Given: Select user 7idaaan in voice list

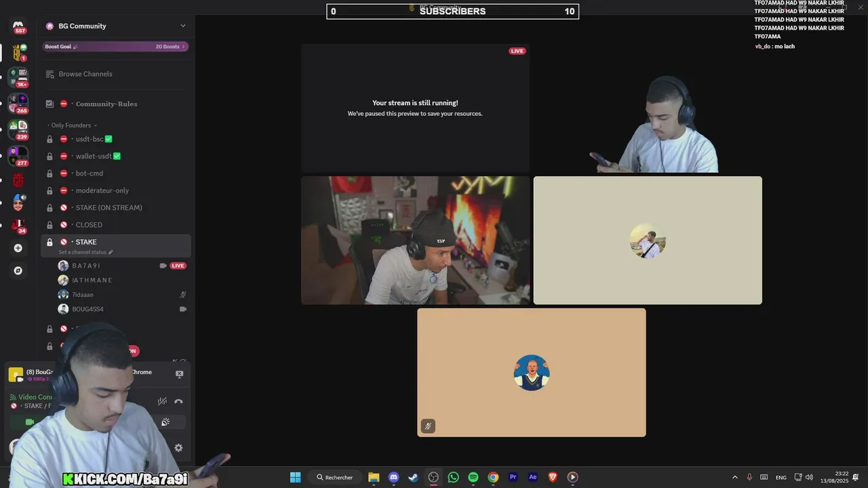Looking at the screenshot, I should point(83,295).
